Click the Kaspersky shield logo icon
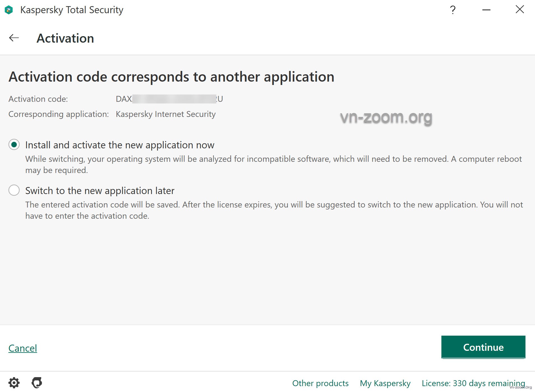Screen dimensions: 535x392 tap(9, 10)
